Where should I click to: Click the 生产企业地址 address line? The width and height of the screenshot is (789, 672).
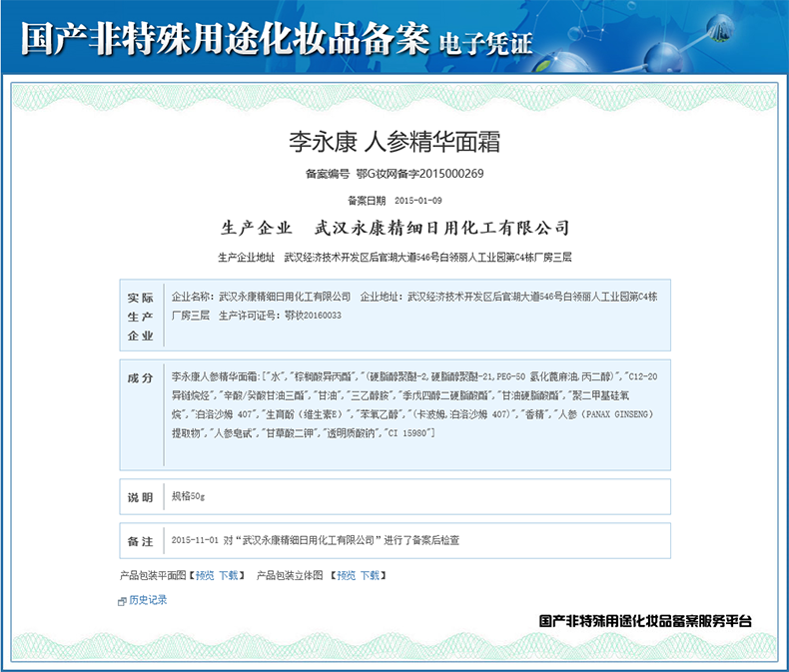[394, 258]
